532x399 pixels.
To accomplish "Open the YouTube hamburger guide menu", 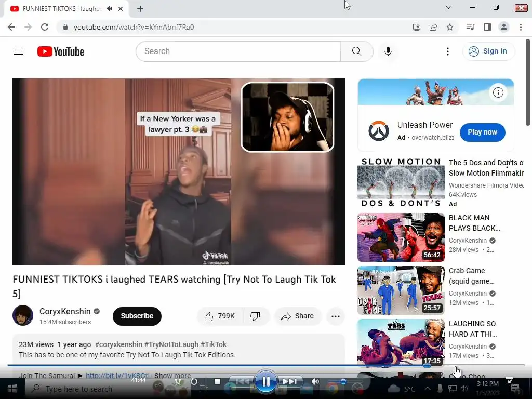I will 19,51.
